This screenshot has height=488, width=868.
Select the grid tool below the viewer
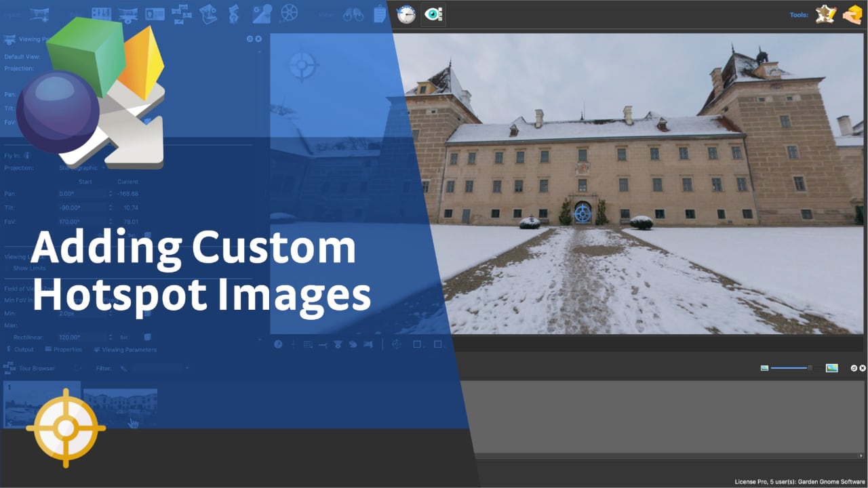(x=308, y=344)
